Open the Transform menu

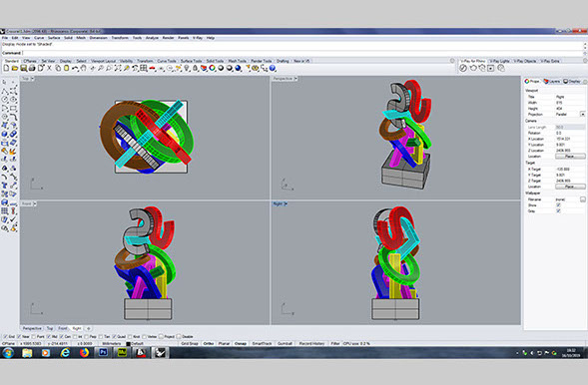coord(120,38)
